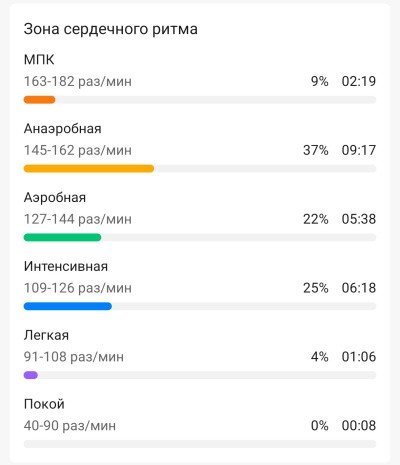
Task: Click the 25% Интенсивная percentage
Action: 316,288
